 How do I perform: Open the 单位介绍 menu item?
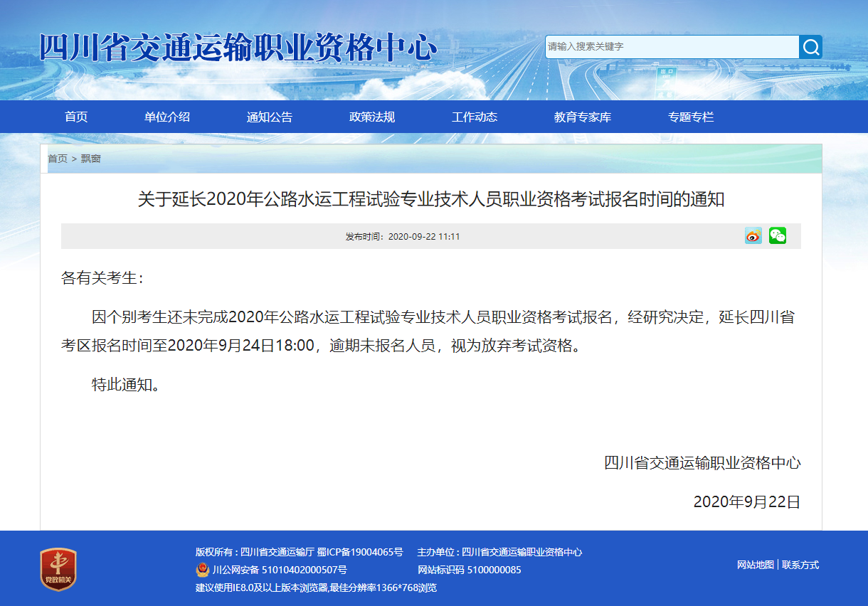[167, 117]
